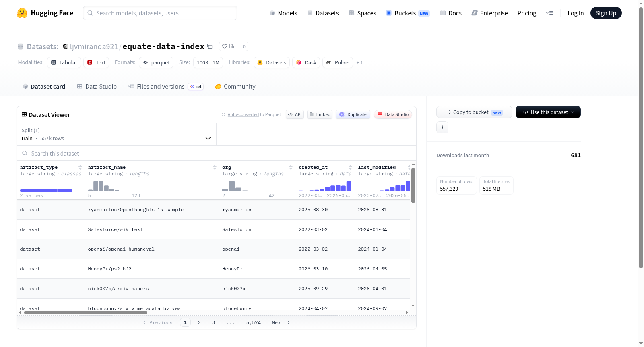The height and width of the screenshot is (347, 644).
Task: Open the API button in Dataset Viewer
Action: click(295, 114)
